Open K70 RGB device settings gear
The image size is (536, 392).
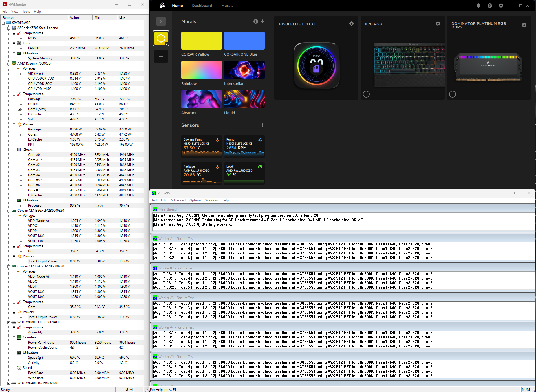pyautogui.click(x=438, y=24)
